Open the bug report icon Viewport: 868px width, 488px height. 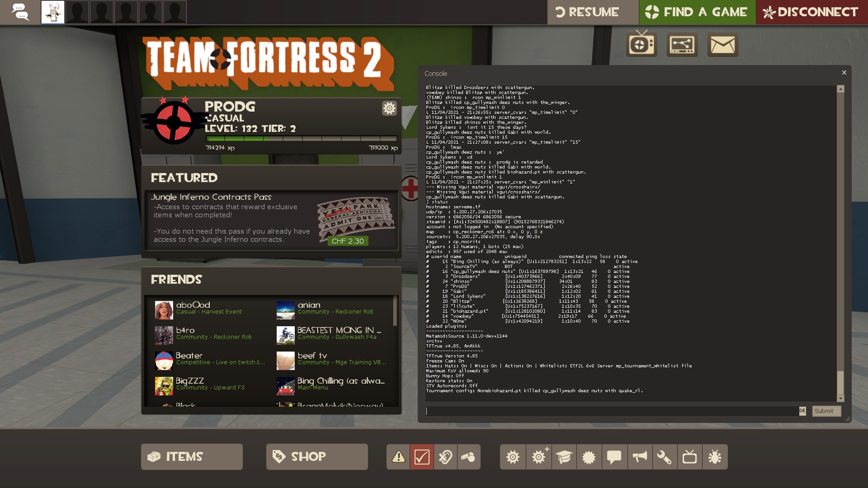pyautogui.click(x=715, y=457)
